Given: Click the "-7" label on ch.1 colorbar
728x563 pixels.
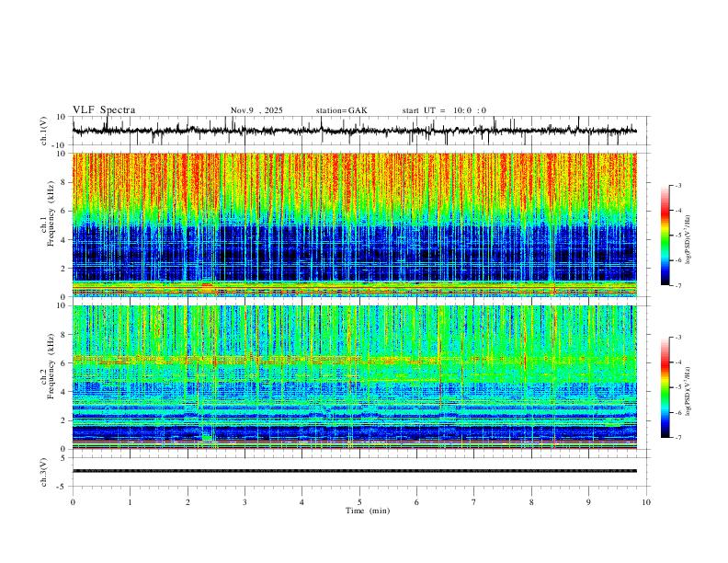Looking at the screenshot, I should (677, 285).
